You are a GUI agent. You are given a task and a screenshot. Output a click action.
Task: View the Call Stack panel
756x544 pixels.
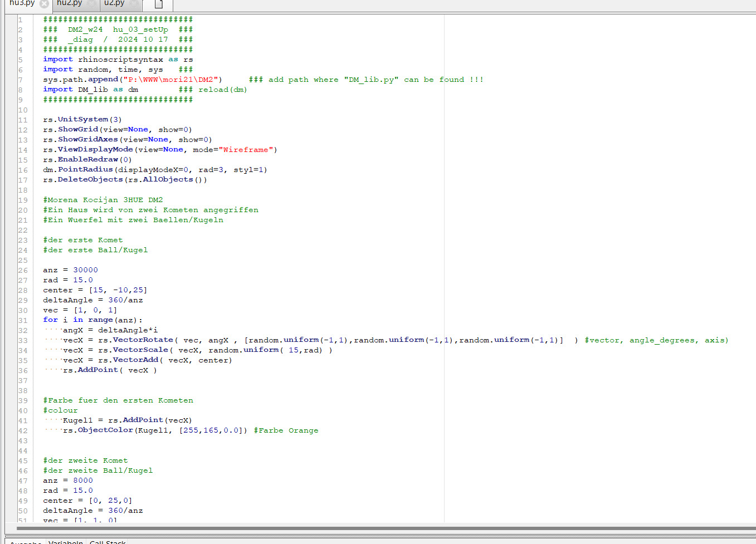tap(107, 541)
